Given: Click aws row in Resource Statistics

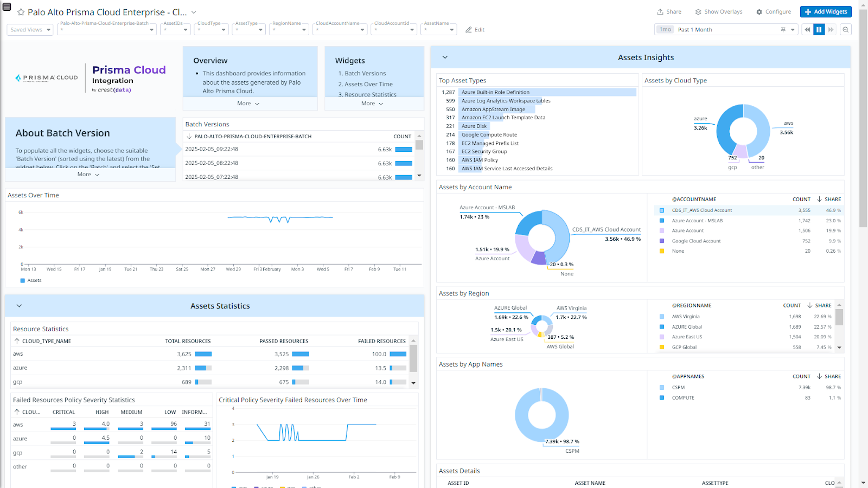Looking at the screenshot, I should pyautogui.click(x=210, y=354).
